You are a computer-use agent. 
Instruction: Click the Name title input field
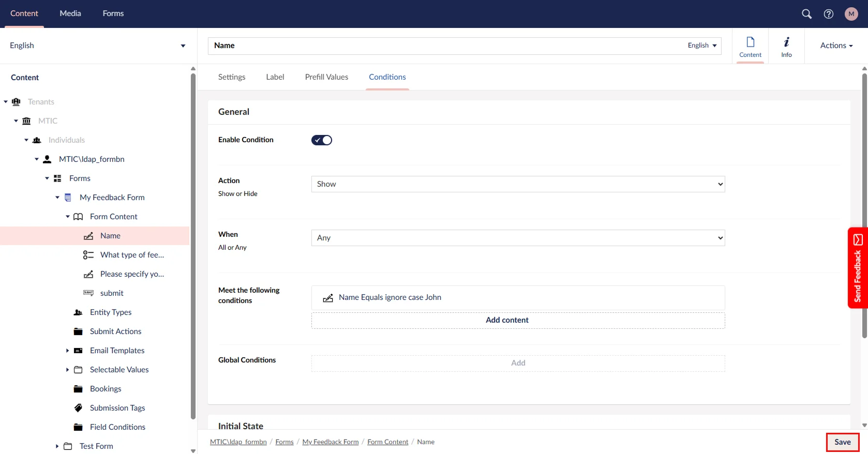coord(445,46)
